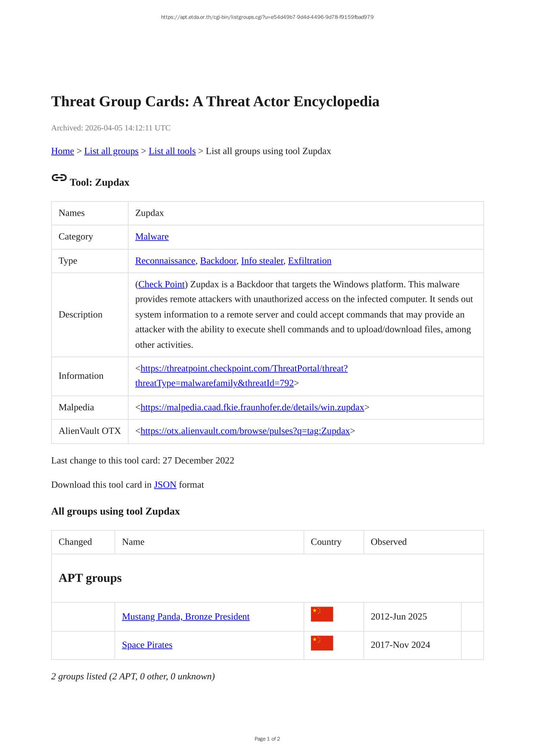Image resolution: width=535 pixels, height=756 pixels.
Task: Download the tool card via JSON link
Action: (x=165, y=485)
